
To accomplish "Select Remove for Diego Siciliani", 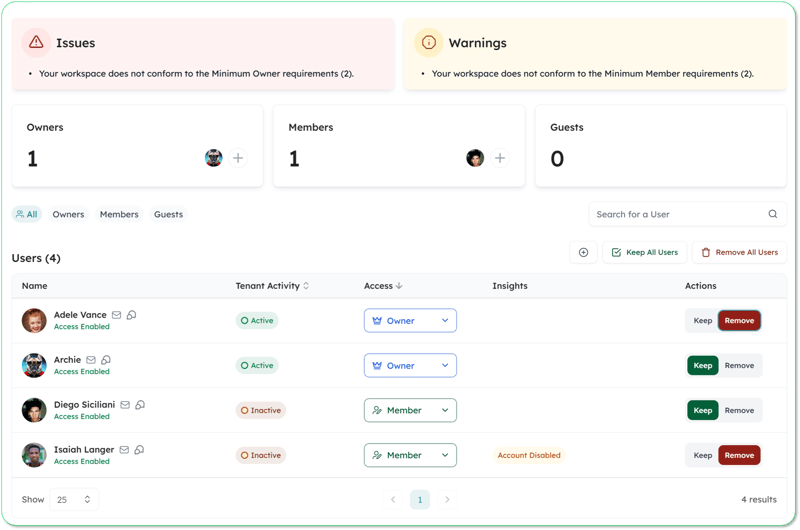I will [739, 410].
